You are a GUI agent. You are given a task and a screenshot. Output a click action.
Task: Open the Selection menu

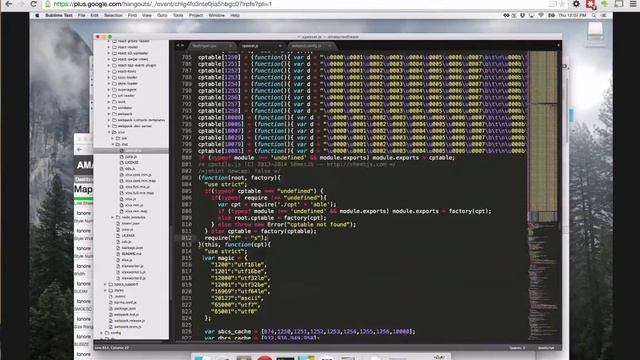(113, 16)
